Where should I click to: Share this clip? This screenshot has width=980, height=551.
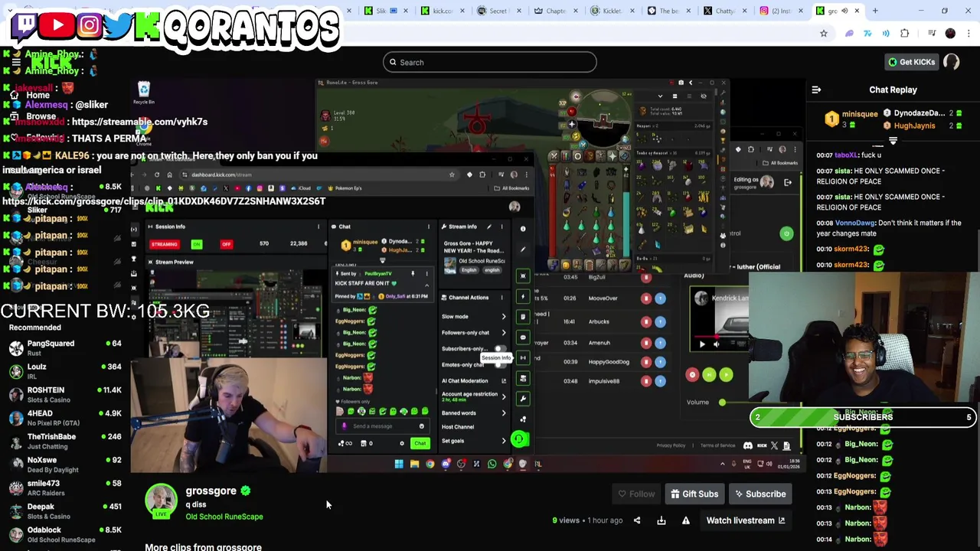637,520
